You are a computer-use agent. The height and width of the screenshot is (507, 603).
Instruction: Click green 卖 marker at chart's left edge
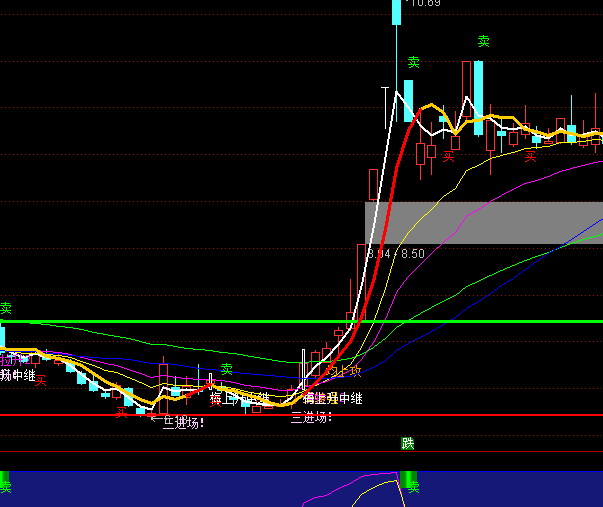[5, 309]
